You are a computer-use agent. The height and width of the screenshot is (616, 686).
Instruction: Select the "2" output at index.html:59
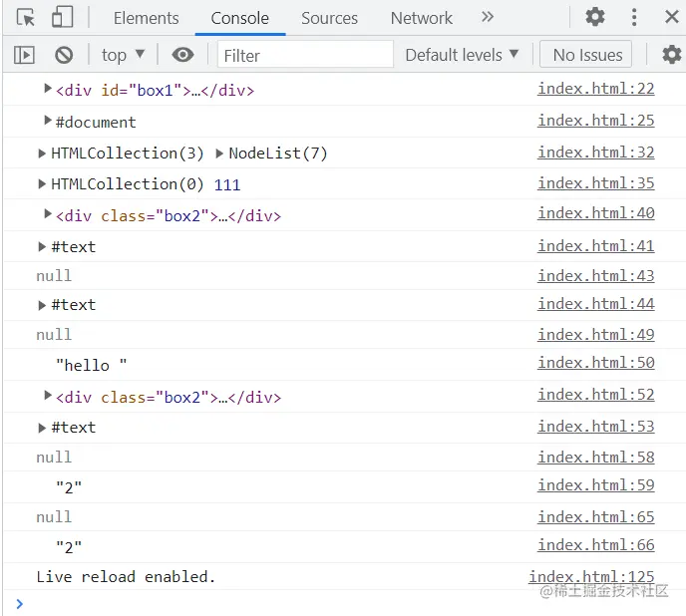coord(69,487)
